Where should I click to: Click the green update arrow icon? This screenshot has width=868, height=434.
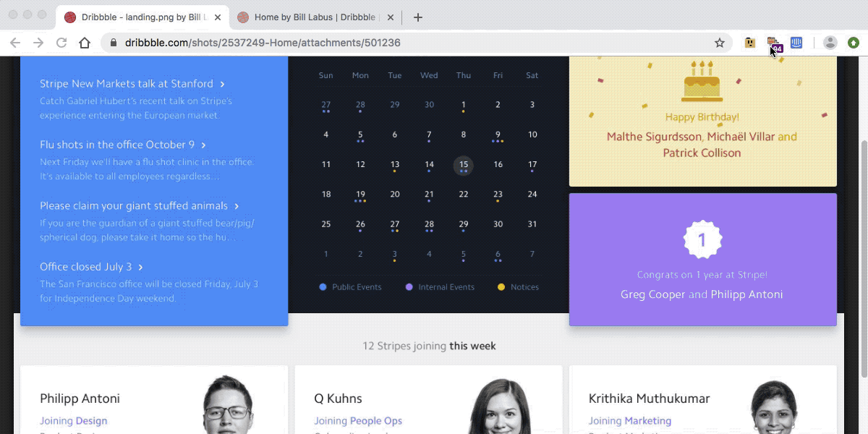pyautogui.click(x=854, y=43)
